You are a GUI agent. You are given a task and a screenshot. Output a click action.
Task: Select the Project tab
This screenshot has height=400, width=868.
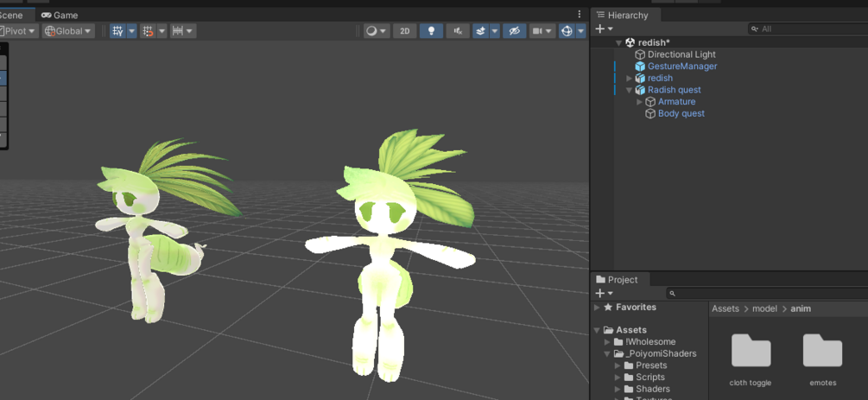(x=618, y=280)
